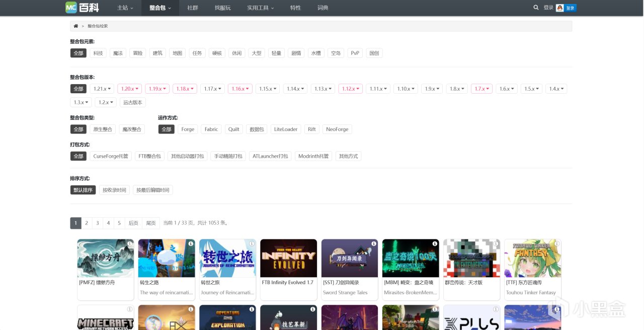Image resolution: width=644 pixels, height=330 pixels.
Task: Filter element by 魔法
Action: (x=118, y=53)
